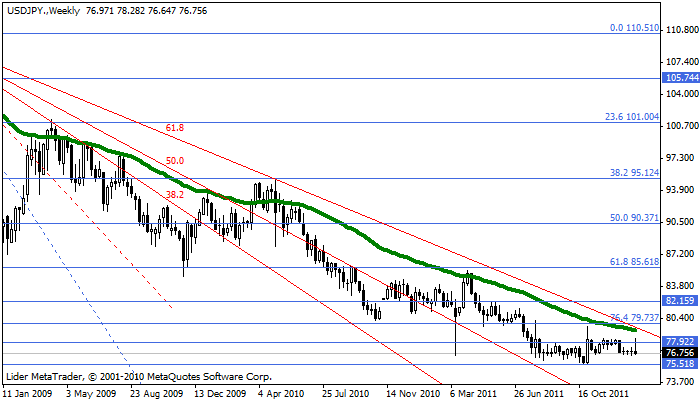Image resolution: width=700 pixels, height=402 pixels.
Task: Click the 14 Nov 2010 date label
Action: pyautogui.click(x=413, y=394)
